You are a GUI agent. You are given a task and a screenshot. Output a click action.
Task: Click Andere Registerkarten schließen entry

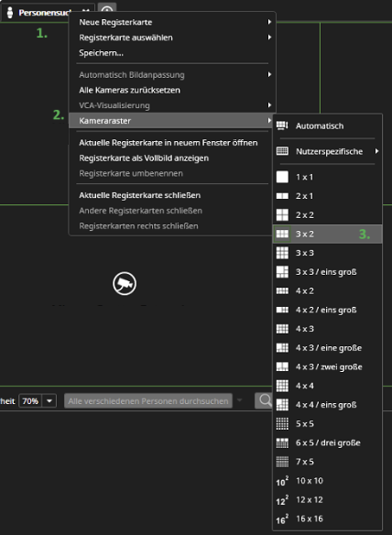pyautogui.click(x=140, y=211)
